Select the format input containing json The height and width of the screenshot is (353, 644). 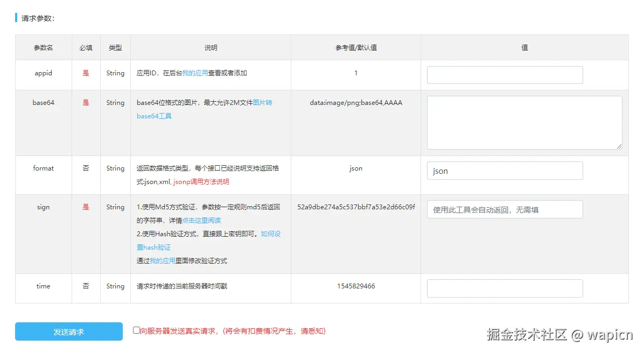point(505,171)
